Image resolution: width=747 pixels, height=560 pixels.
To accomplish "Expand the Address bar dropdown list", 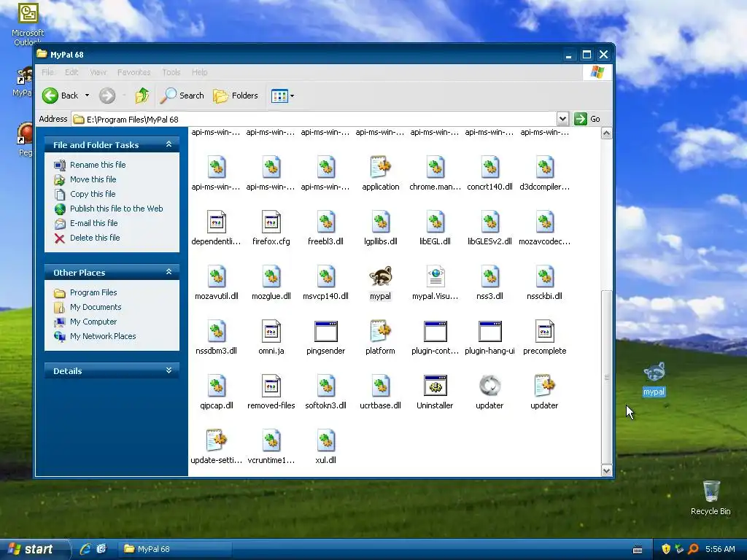I will (562, 119).
